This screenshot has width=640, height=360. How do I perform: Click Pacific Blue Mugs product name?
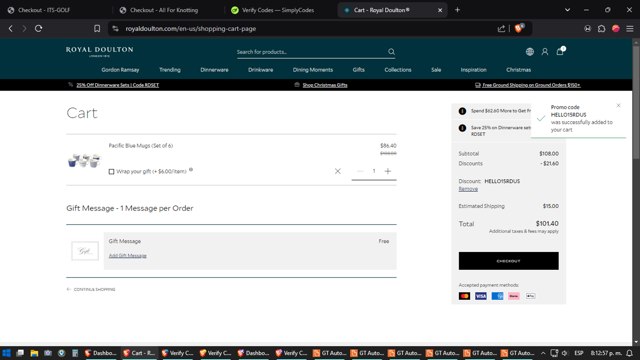[x=140, y=146]
